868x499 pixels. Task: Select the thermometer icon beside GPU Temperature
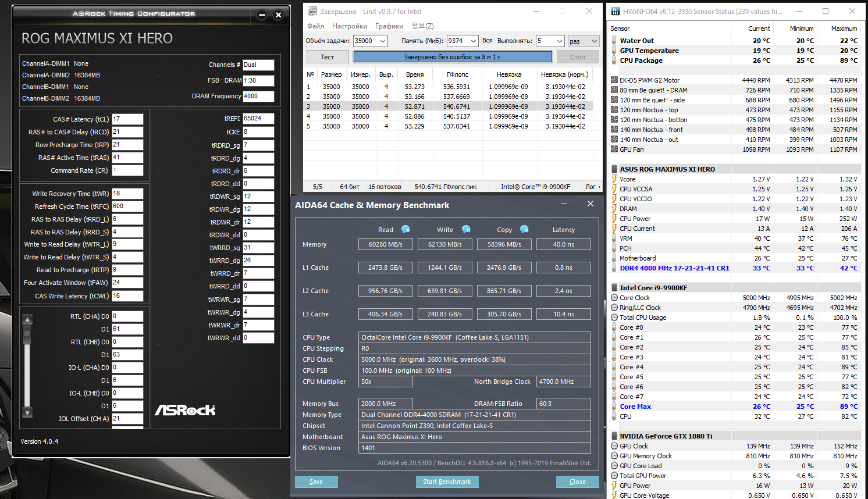(x=614, y=51)
